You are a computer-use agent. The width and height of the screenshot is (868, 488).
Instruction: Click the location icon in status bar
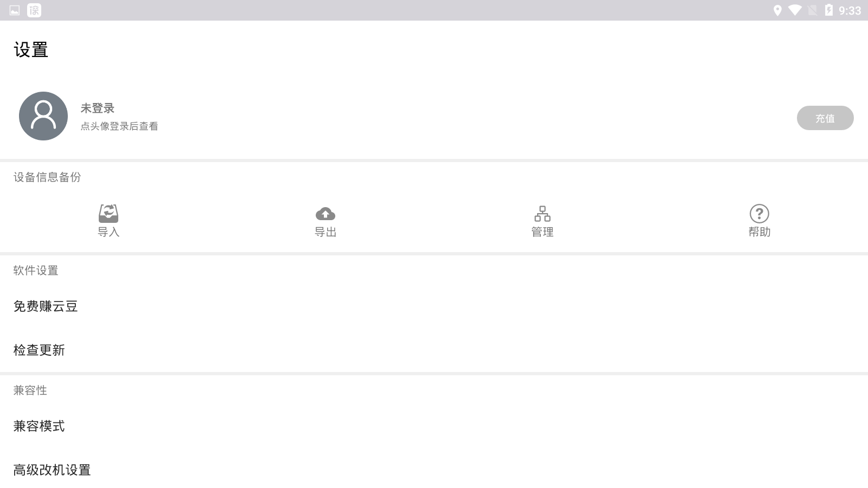pos(777,10)
